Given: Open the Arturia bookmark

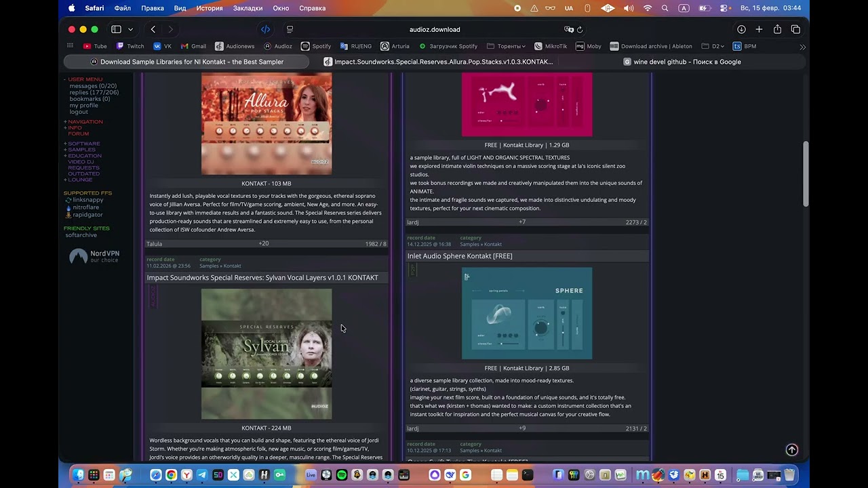Looking at the screenshot, I should click(395, 46).
